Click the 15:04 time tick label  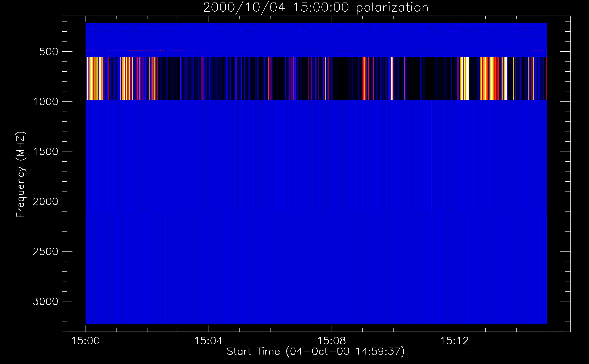click(209, 341)
